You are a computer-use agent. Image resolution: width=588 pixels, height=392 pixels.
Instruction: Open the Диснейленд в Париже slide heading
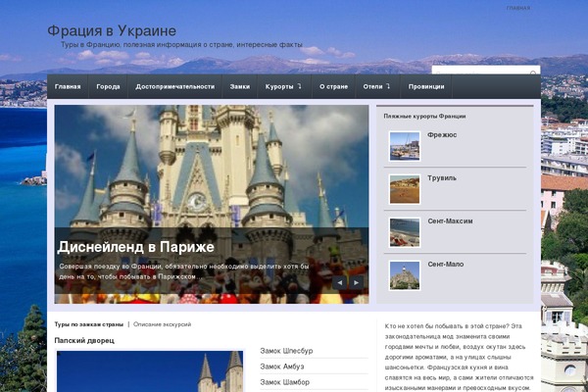tap(136, 247)
